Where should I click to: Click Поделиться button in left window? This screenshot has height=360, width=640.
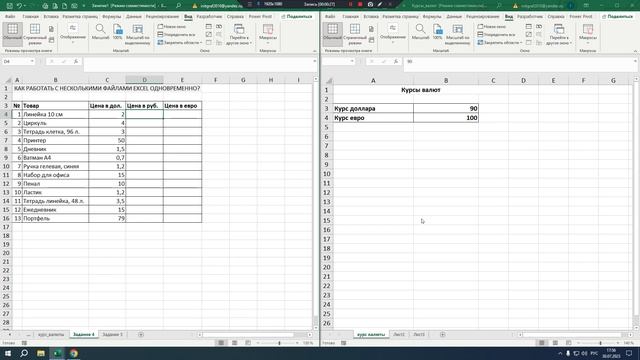(x=297, y=16)
